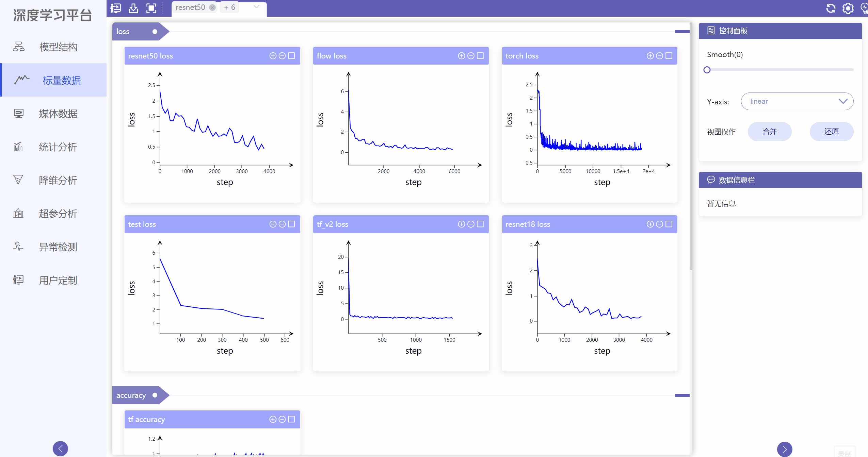The height and width of the screenshot is (457, 868).
Task: Click the Smooth slider handle
Action: 707,70
